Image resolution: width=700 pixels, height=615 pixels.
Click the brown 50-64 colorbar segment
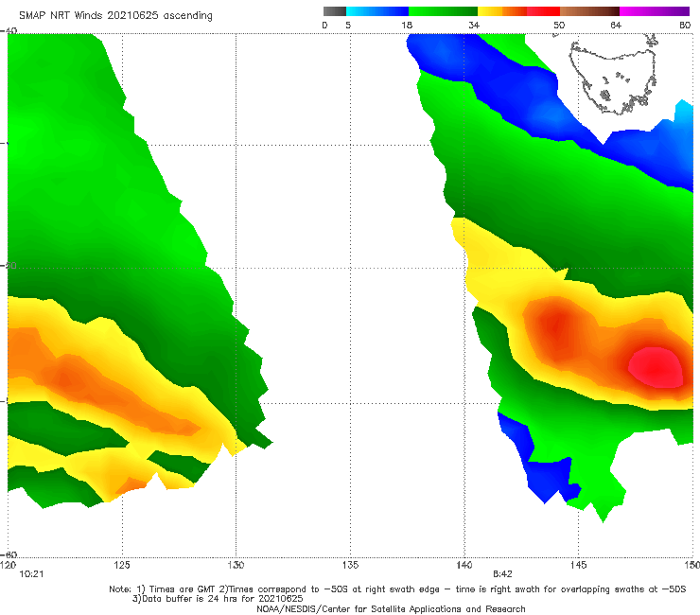589,11
